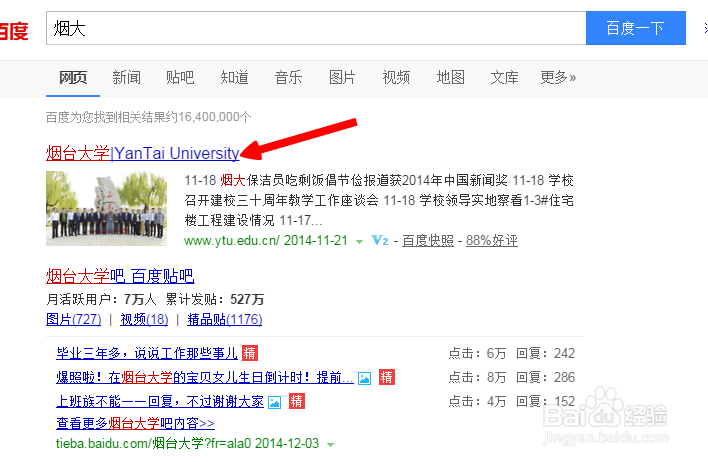Image resolution: width=708 pixels, height=462 pixels.
Task: Open the 爆照啦！在烟台大学的宝贝女儿生日倒计时 post
Action: 205,377
